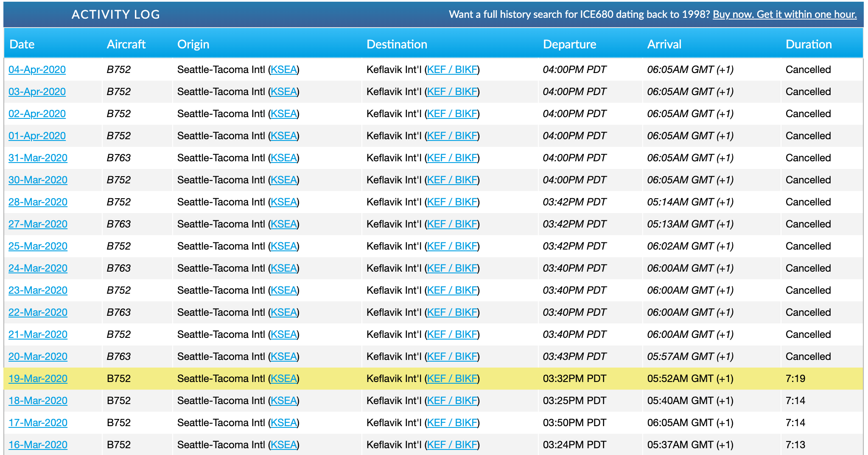Image resolution: width=868 pixels, height=455 pixels.
Task: Select Cancelled status in the 04-Apr-2020 row
Action: coord(808,70)
